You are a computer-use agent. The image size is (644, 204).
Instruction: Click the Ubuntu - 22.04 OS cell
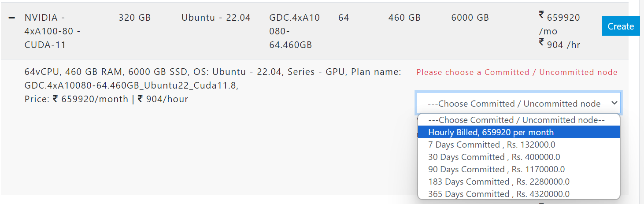point(216,18)
